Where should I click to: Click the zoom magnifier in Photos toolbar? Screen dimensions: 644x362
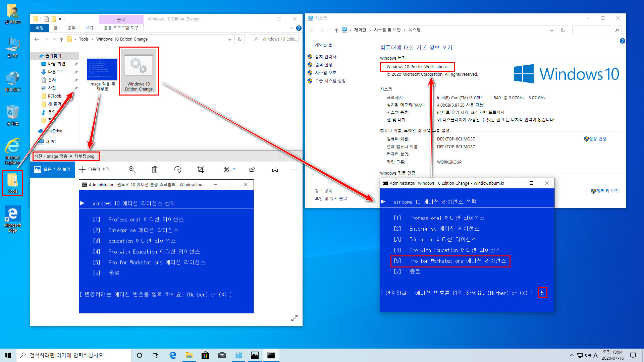coord(132,170)
